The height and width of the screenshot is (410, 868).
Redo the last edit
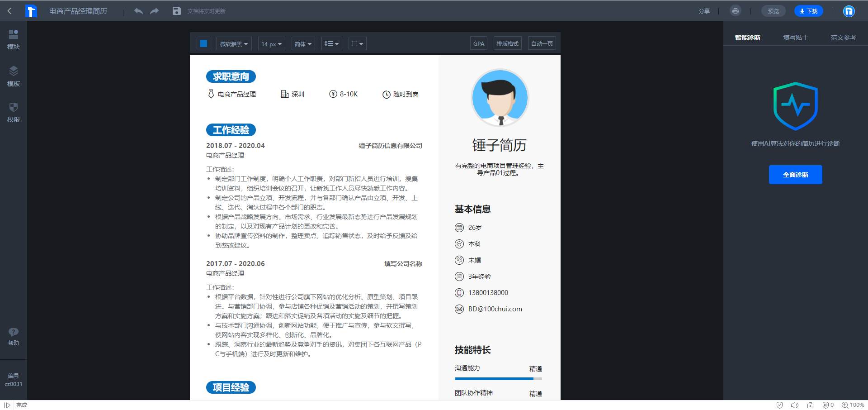[x=155, y=11]
